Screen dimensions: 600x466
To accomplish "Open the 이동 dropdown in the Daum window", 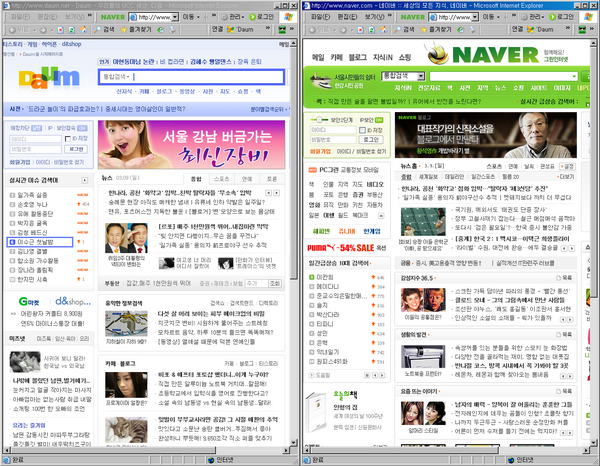I will click(198, 17).
